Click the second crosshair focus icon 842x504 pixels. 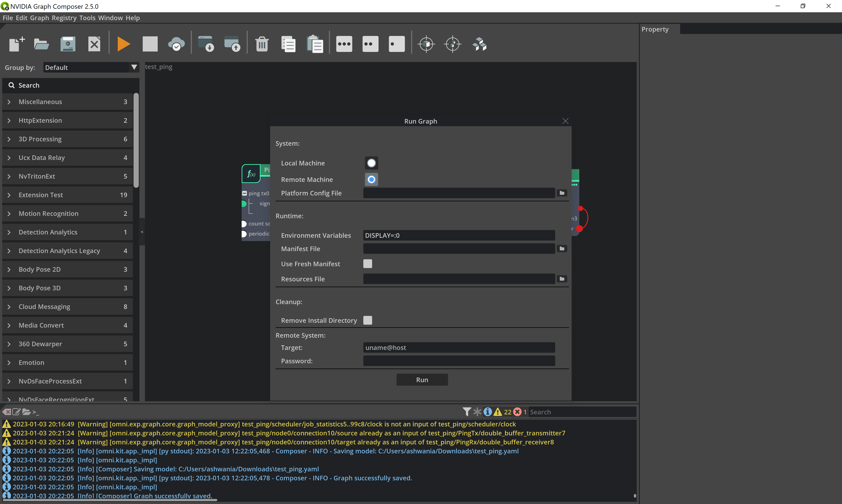(453, 44)
